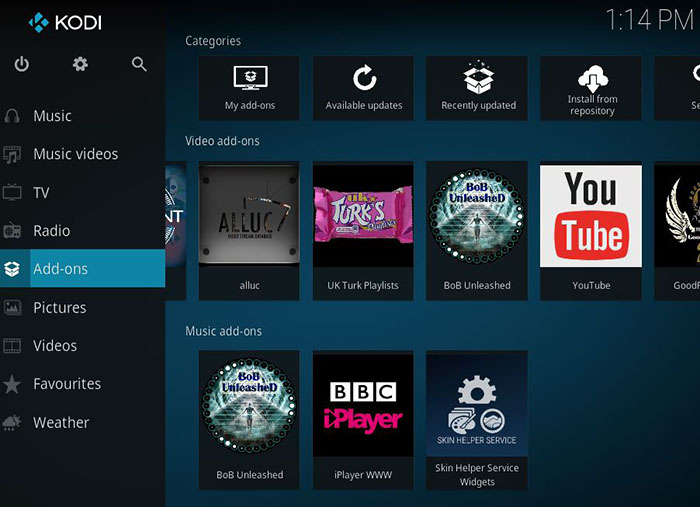Open the Weather section

point(83,422)
